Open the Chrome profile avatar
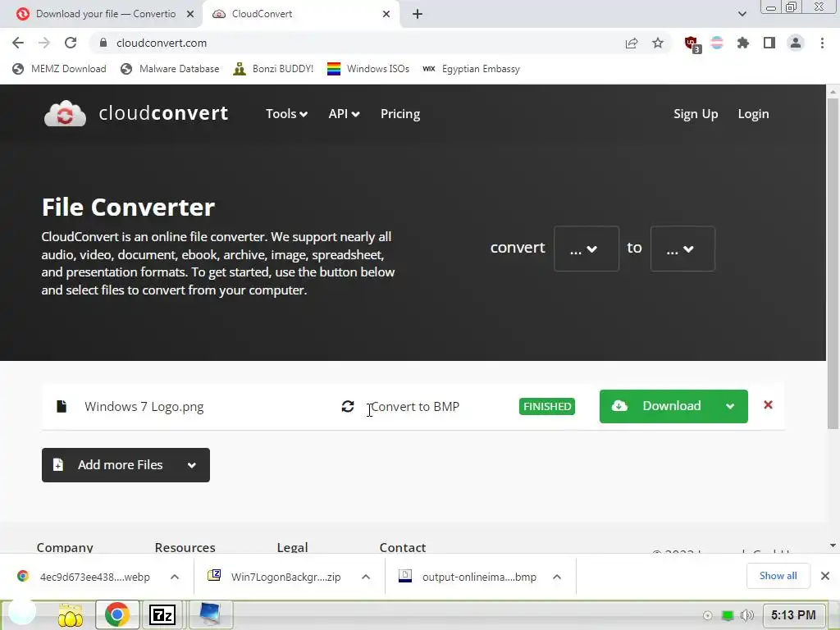Image resolution: width=840 pixels, height=630 pixels. tap(796, 43)
